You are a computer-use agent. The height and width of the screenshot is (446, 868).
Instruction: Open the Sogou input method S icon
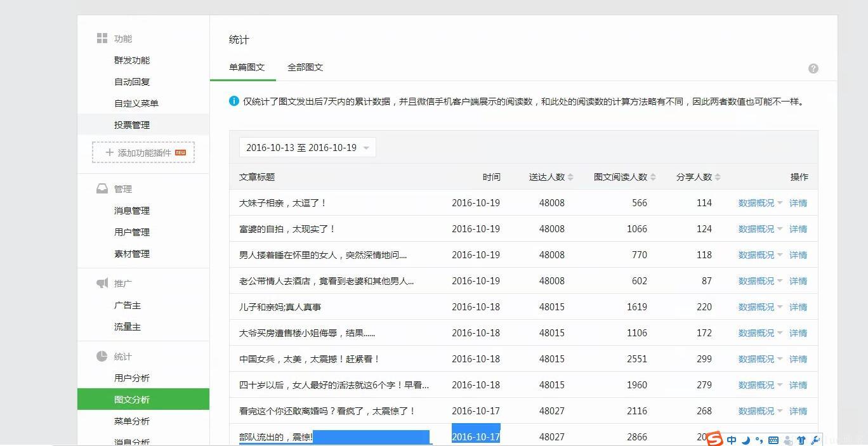click(x=715, y=439)
